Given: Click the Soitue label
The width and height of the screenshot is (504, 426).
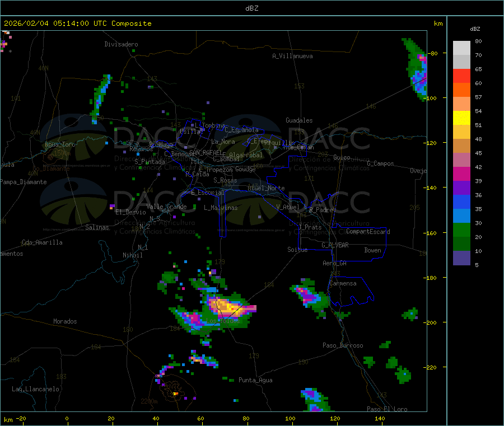Looking at the screenshot, I should (297, 250).
